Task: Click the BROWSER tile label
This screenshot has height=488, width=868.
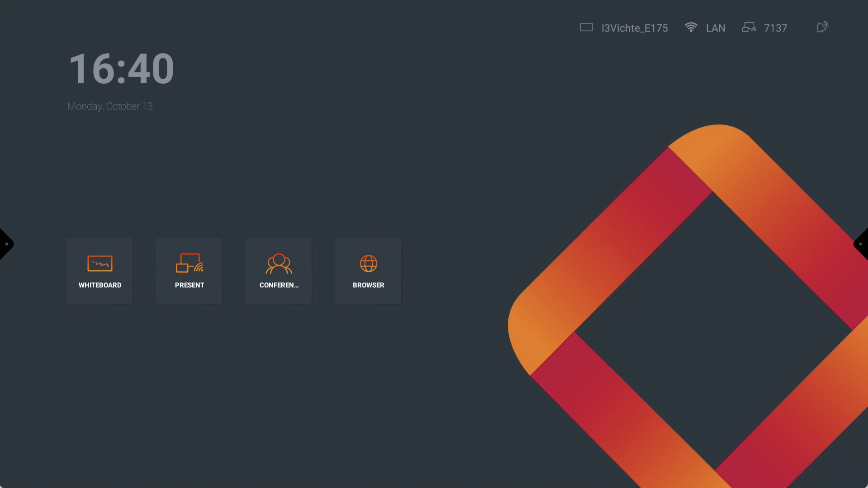Action: 368,285
